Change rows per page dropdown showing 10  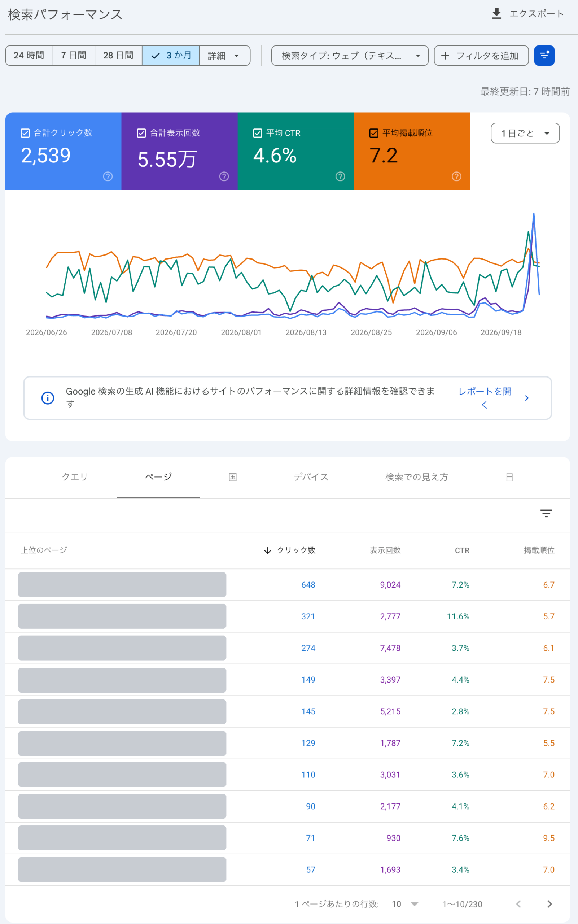coord(405,904)
